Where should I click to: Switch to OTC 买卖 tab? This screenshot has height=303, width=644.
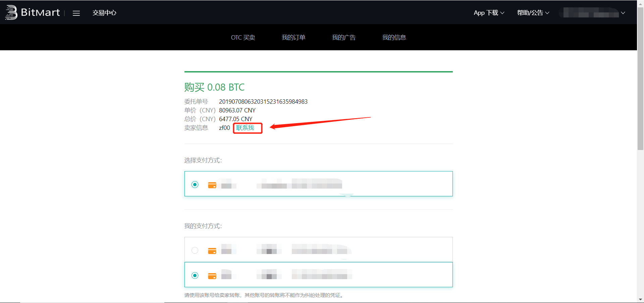pos(243,37)
